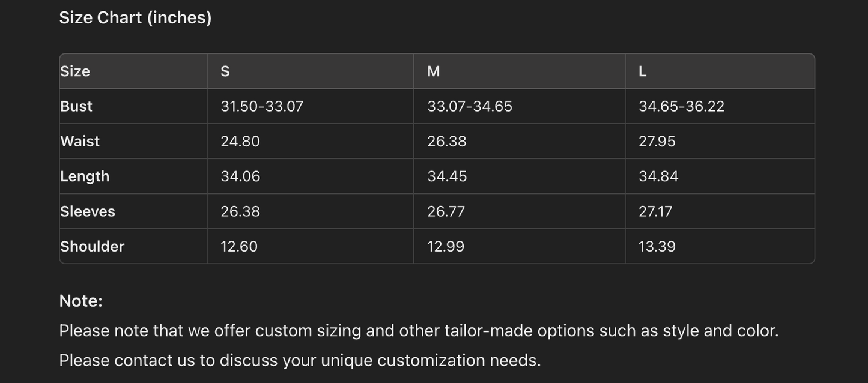Click the Waist row label
Image resolution: width=868 pixels, height=383 pixels.
(x=80, y=141)
